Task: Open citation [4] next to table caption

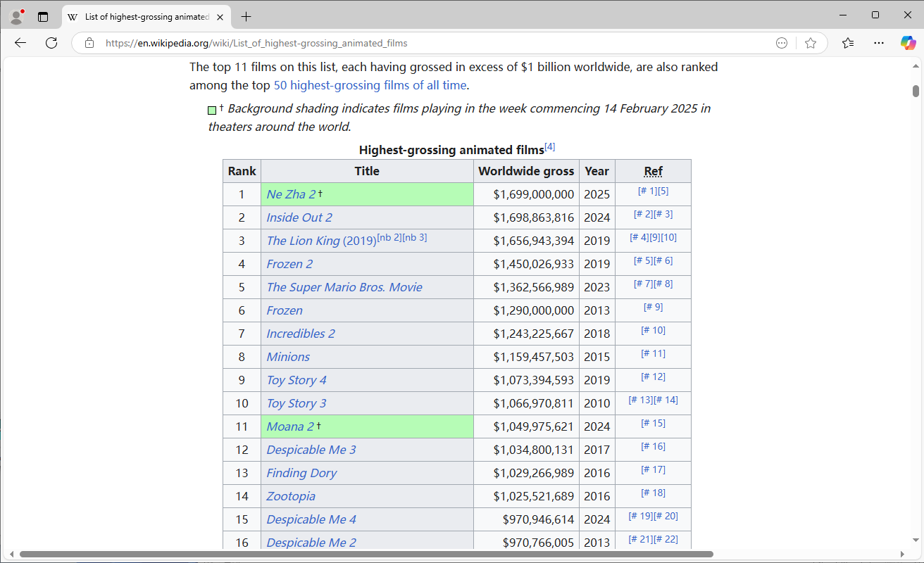Action: pos(550,147)
